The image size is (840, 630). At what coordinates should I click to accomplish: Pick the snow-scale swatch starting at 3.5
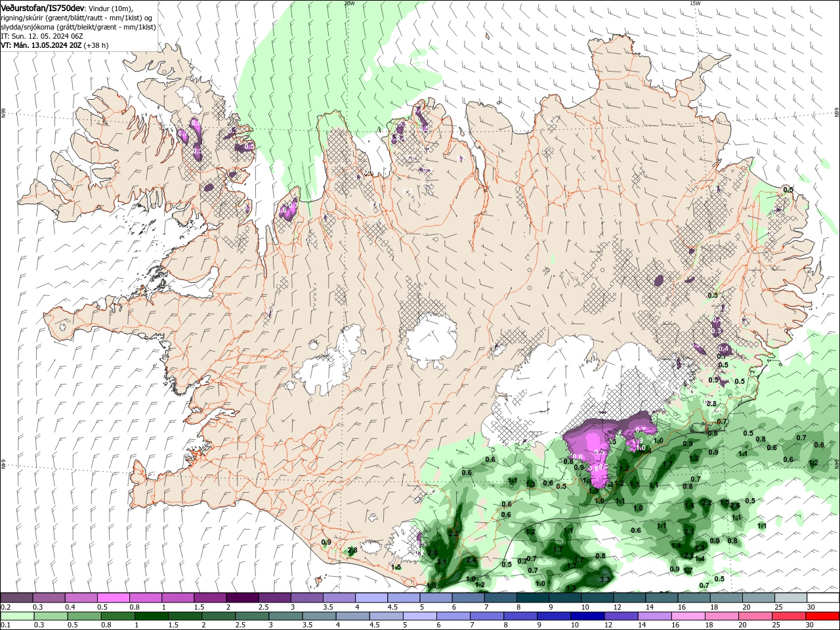(x=339, y=598)
